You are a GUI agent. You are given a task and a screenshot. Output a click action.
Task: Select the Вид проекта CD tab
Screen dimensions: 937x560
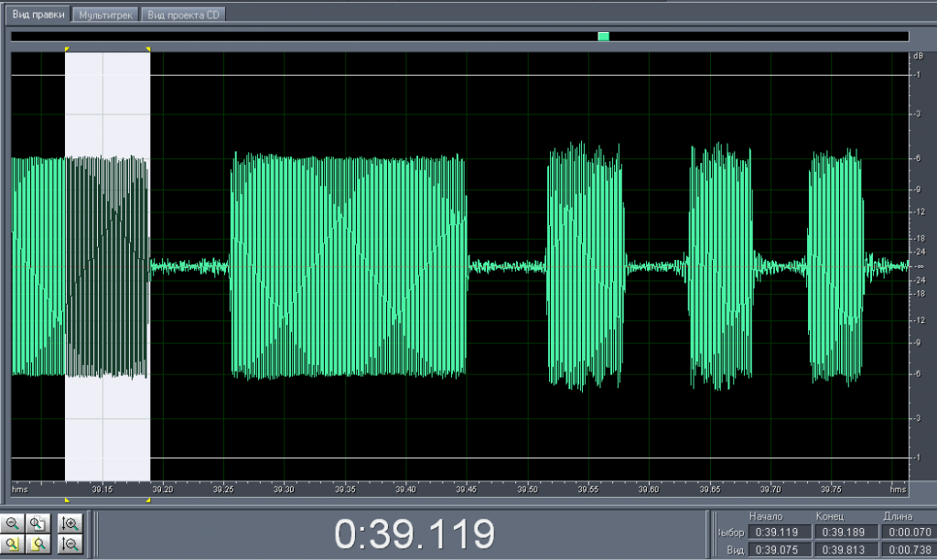185,16
